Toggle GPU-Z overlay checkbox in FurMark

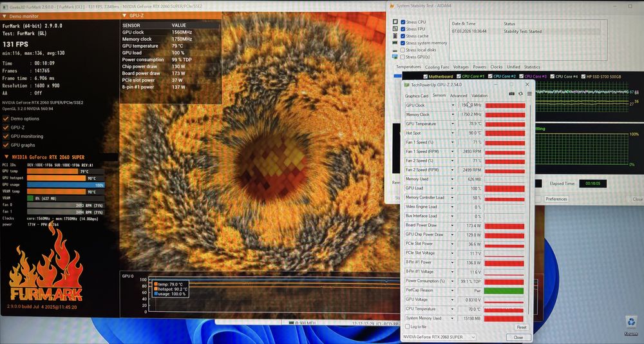coord(6,128)
